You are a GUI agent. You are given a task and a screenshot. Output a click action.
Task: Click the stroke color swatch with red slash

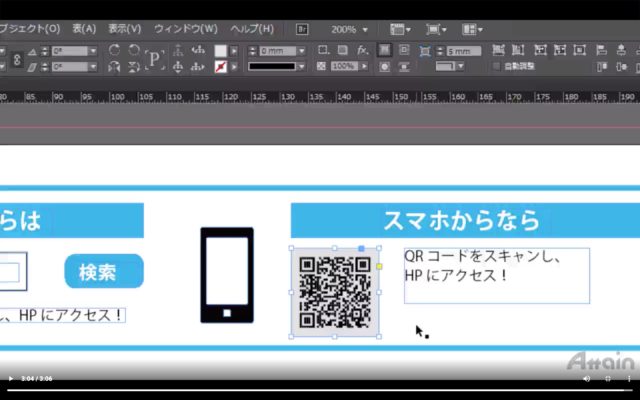(220, 67)
